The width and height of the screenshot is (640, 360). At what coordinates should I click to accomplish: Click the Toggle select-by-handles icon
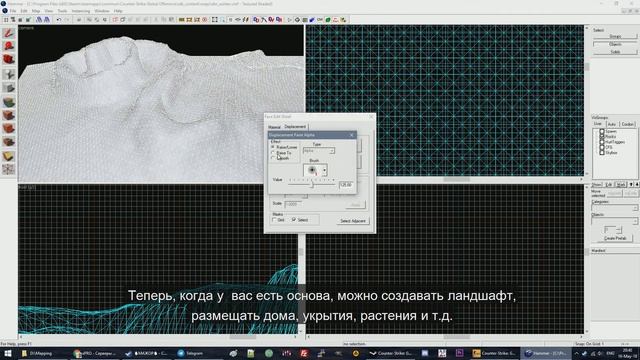(215, 20)
